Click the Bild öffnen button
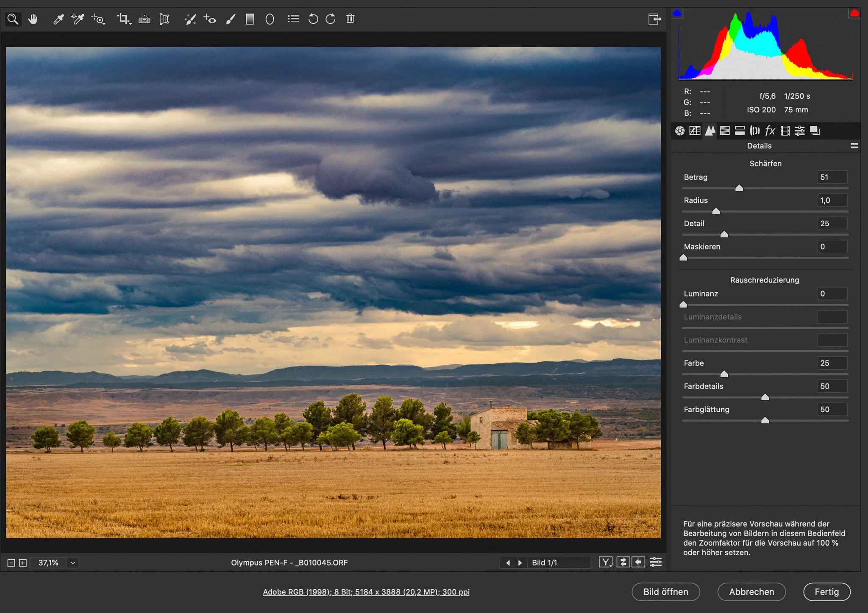Viewport: 868px width, 613px height. point(665,592)
